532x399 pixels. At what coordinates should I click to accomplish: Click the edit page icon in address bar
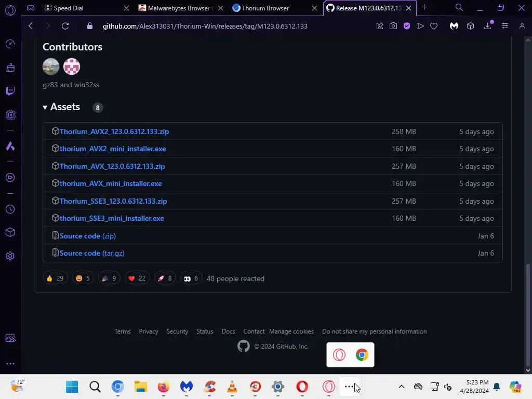(380, 26)
